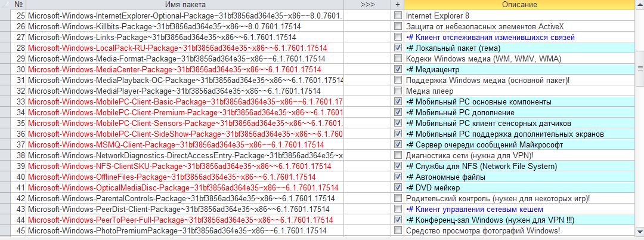Click the Имя пакета column header

(x=185, y=5)
